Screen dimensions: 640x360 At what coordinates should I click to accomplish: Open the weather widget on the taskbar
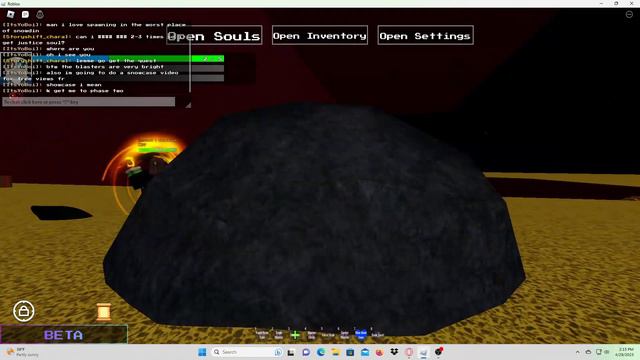coord(22,352)
